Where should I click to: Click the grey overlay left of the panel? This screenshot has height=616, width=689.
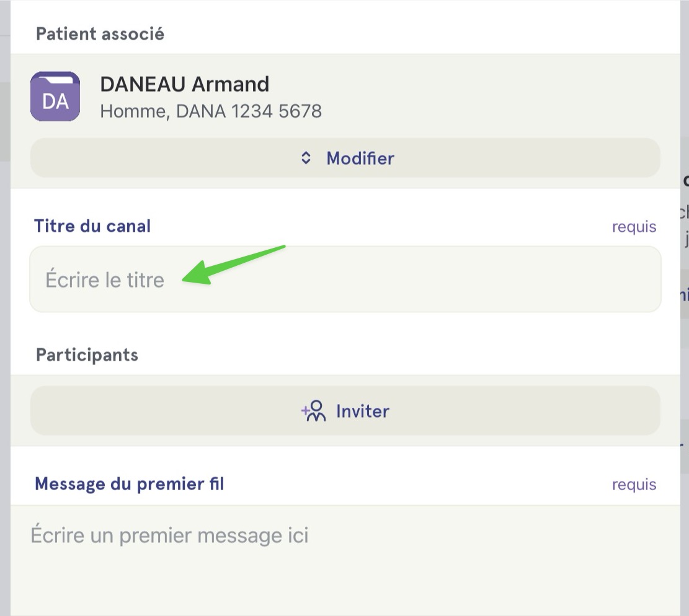tap(5, 307)
